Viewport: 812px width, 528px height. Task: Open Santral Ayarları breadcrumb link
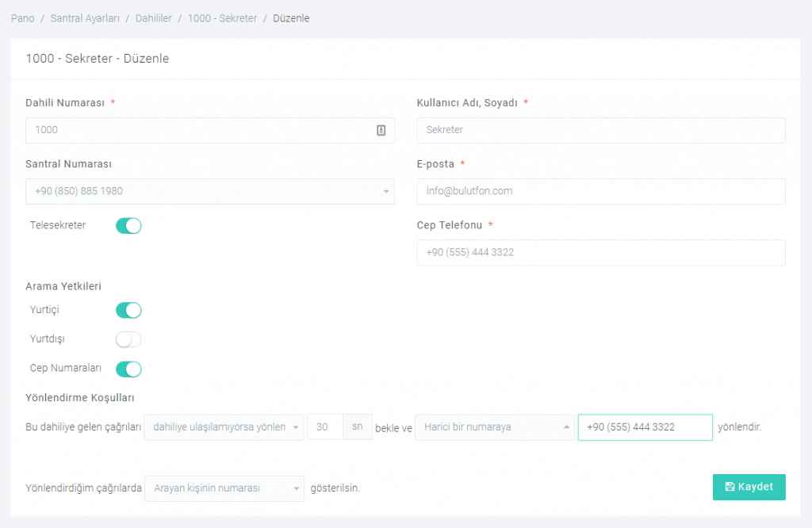click(85, 18)
